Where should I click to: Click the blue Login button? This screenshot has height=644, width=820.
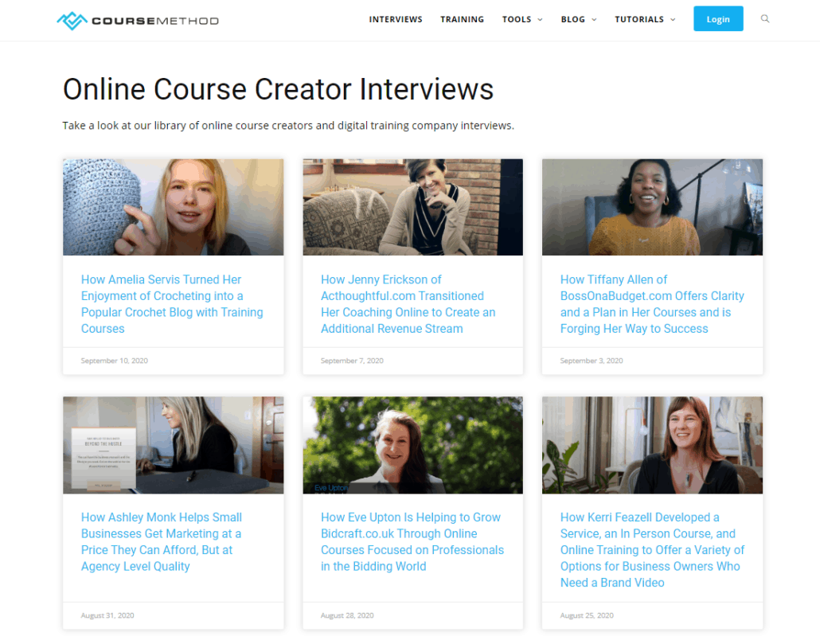[x=718, y=19]
